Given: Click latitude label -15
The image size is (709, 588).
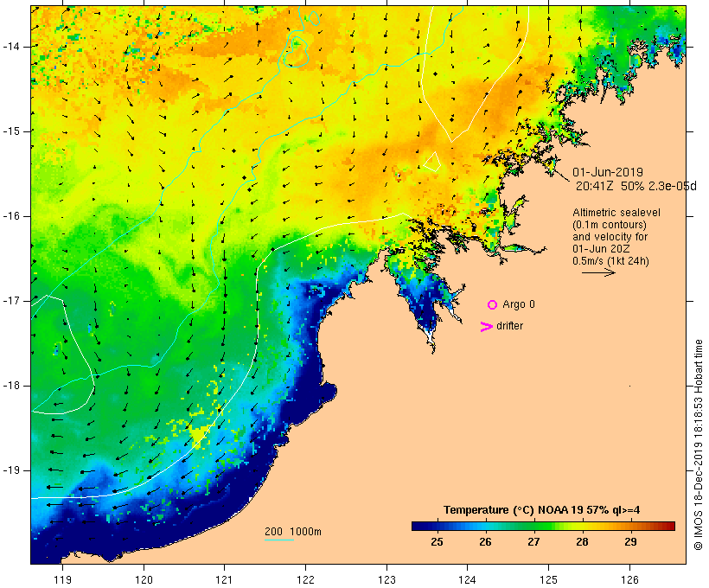Looking at the screenshot, I should pos(11,131).
